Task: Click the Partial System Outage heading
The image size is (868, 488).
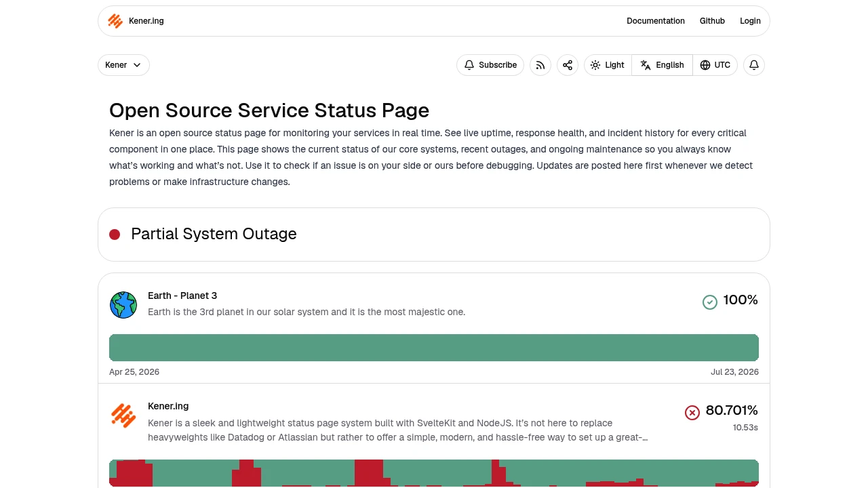Action: (214, 234)
